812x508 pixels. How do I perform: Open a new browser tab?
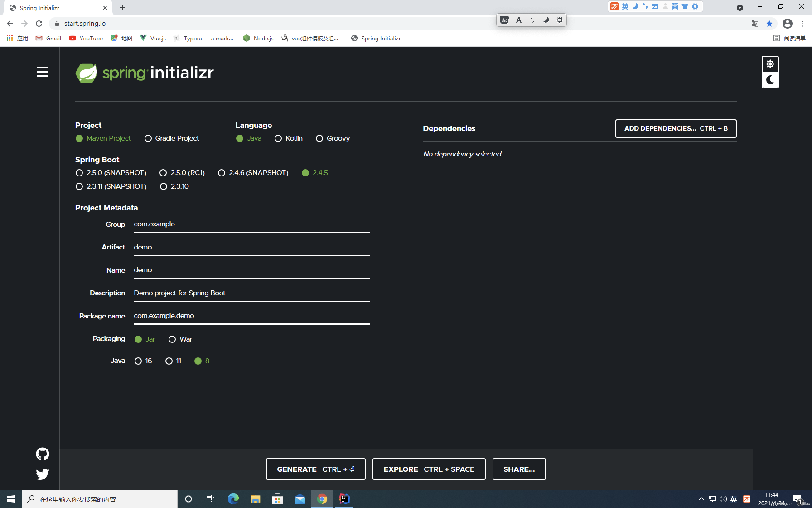(x=122, y=8)
